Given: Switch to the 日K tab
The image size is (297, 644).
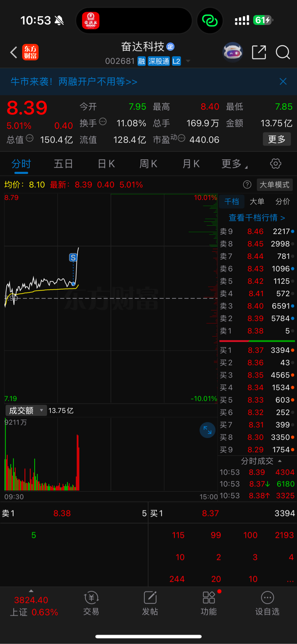Looking at the screenshot, I should coord(106,164).
